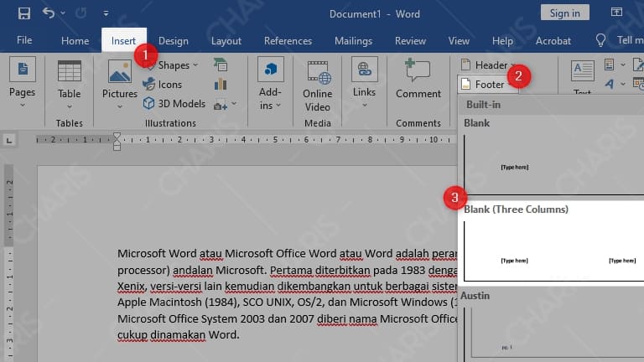The width and height of the screenshot is (644, 362).
Task: Click the Ribbon Display Options icon
Action: 616,13
